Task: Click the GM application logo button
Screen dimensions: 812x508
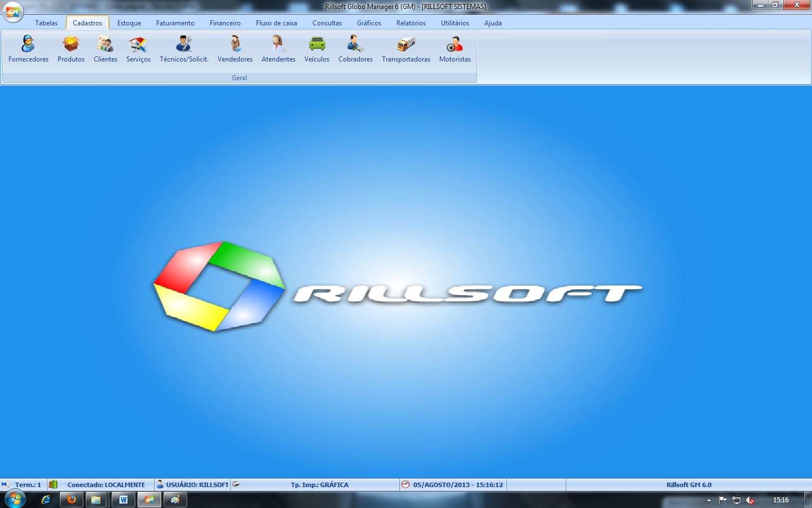Action: click(14, 12)
